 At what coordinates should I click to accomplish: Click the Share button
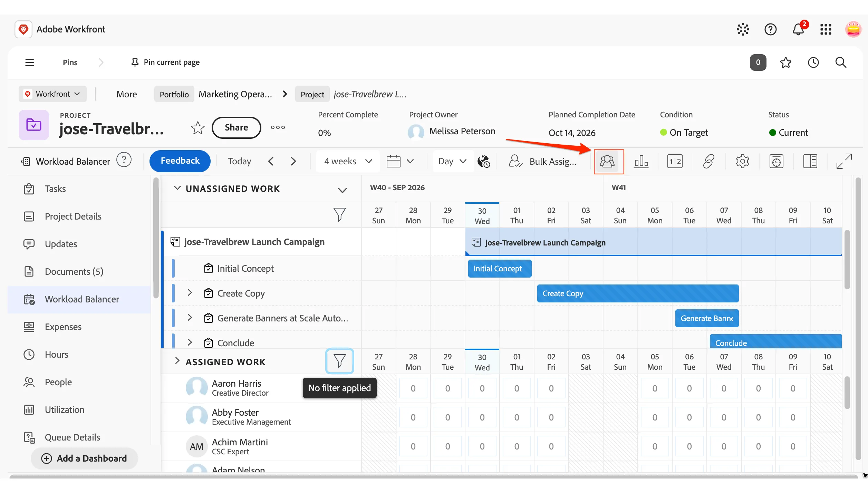[236, 128]
